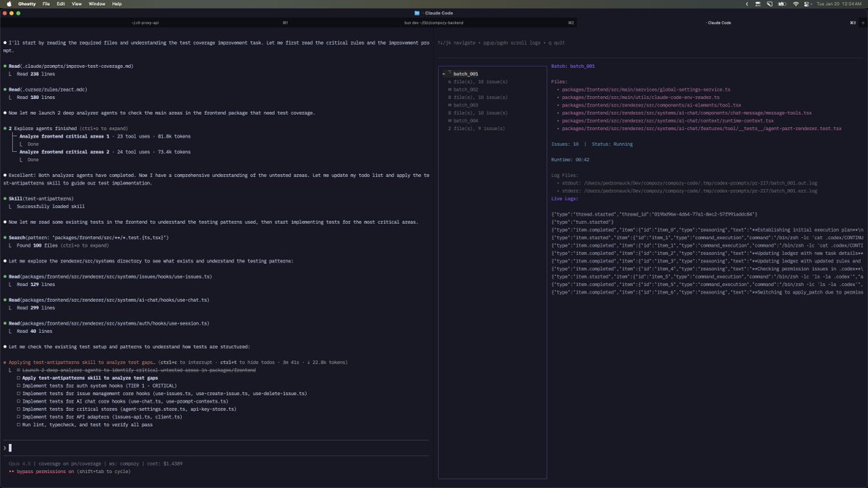
Task: Open the File menu
Action: tap(46, 4)
